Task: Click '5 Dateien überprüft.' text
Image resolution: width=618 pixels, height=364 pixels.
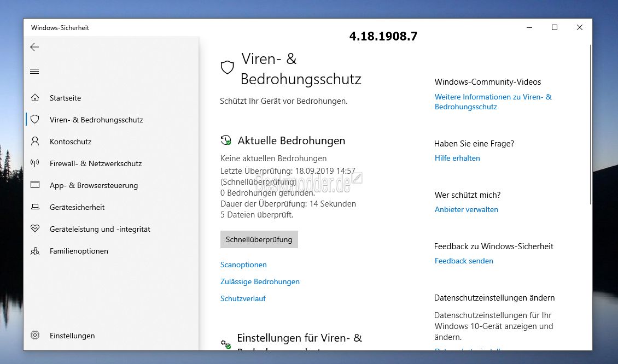Action: pos(257,215)
